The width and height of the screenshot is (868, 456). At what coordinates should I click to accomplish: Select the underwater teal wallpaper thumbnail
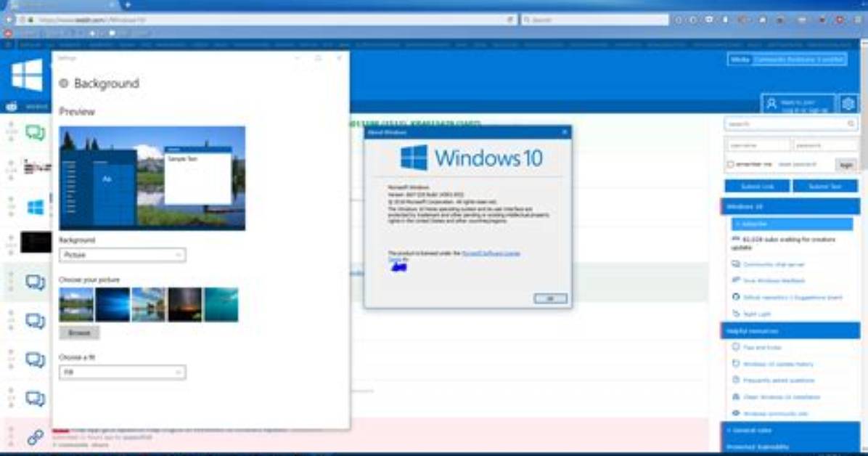tap(221, 304)
